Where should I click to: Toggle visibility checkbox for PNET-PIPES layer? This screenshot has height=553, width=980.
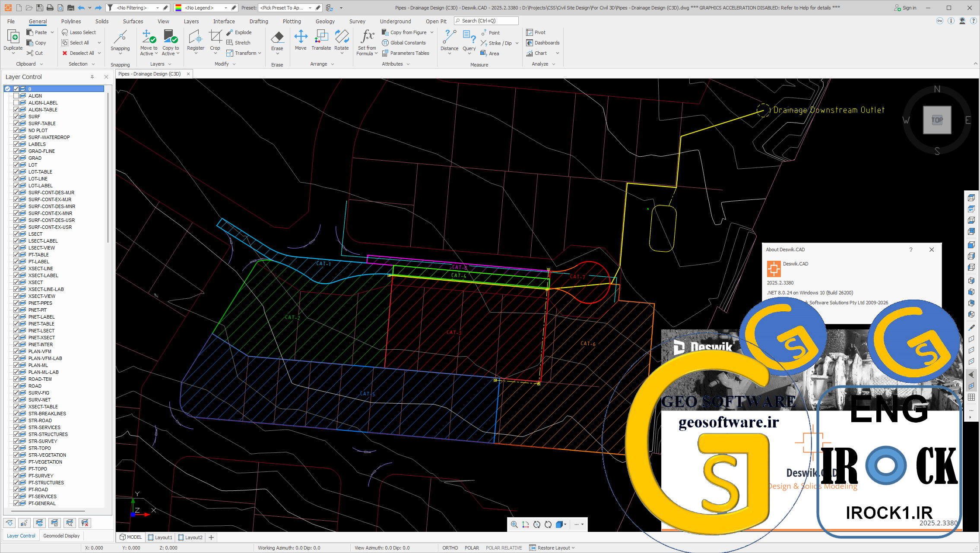click(16, 303)
